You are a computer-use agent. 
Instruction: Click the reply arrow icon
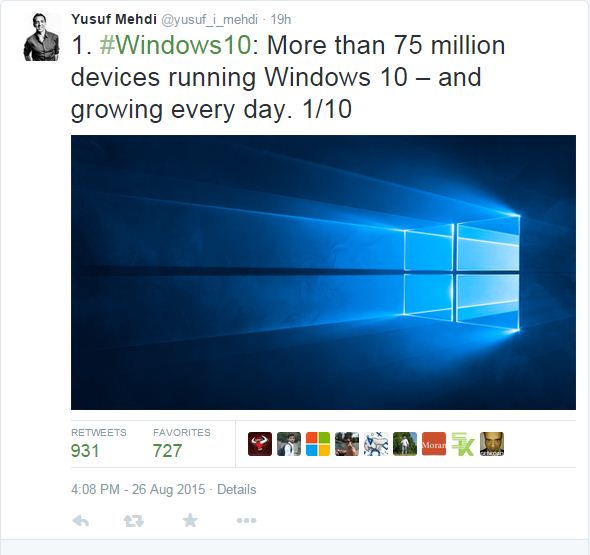tap(81, 521)
